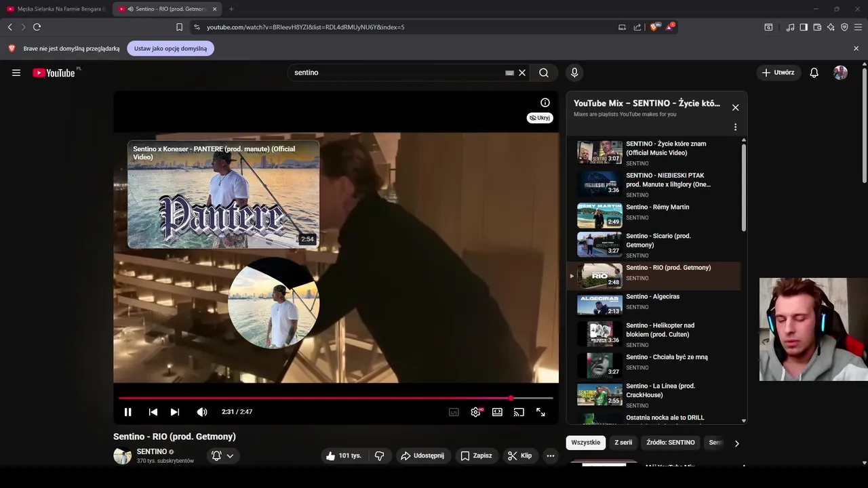
Task: Open the on-screen keyboard icon in search
Action: 509,73
